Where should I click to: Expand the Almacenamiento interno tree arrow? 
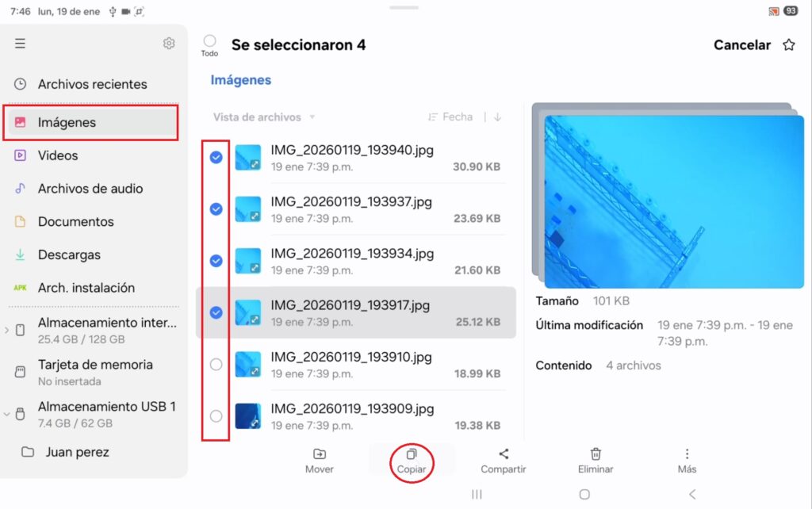(7, 330)
